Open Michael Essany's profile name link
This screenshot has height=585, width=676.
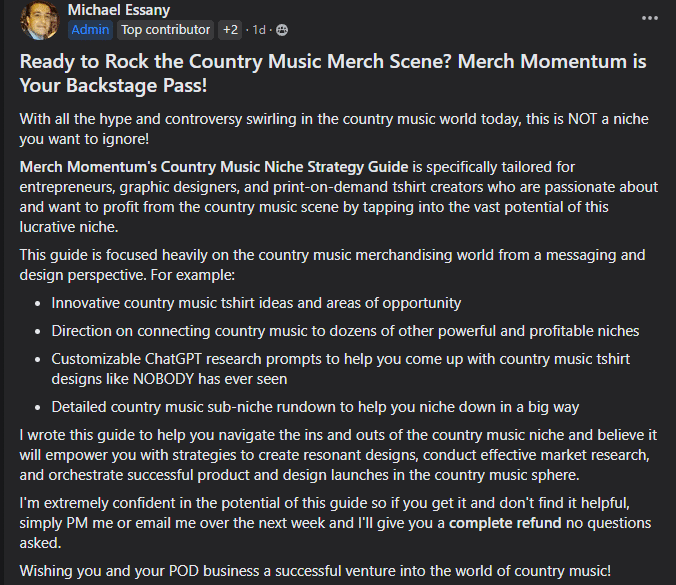(119, 9)
